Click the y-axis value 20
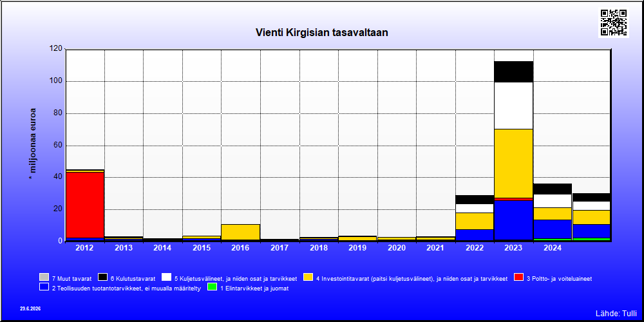 [x=57, y=209]
